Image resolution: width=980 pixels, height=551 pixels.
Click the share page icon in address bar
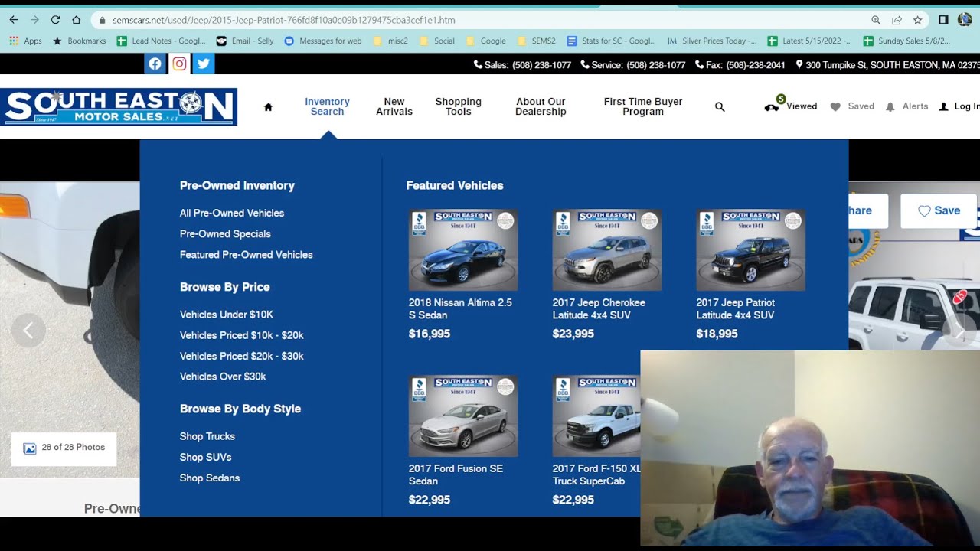click(x=897, y=20)
